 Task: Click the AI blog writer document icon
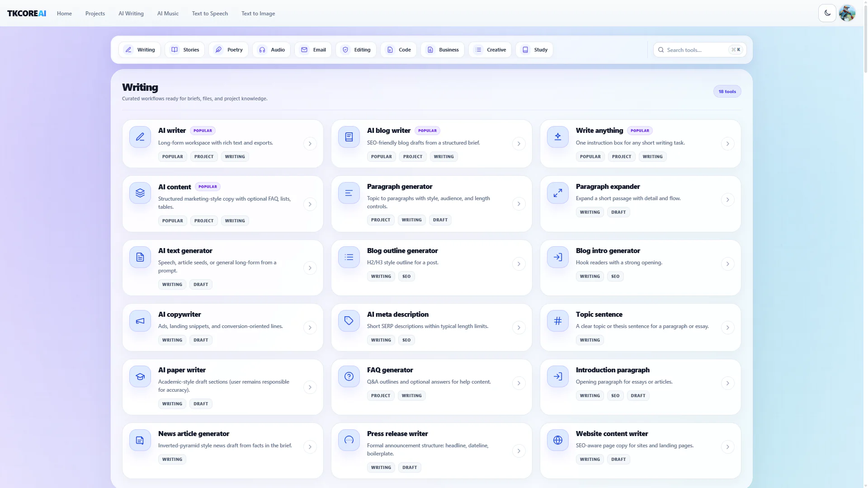pyautogui.click(x=349, y=137)
